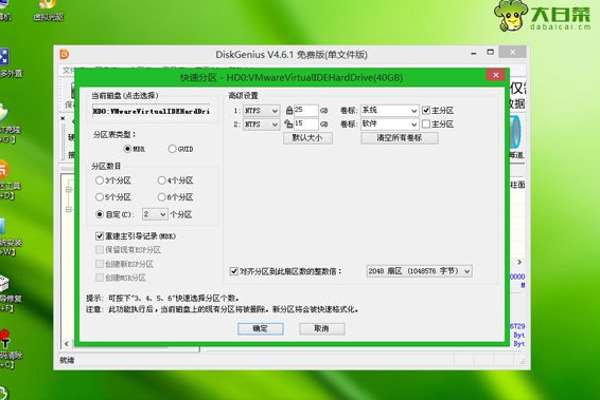The width and height of the screenshot is (600, 400).
Task: Click the size field showing 15 GB
Action: [x=306, y=124]
